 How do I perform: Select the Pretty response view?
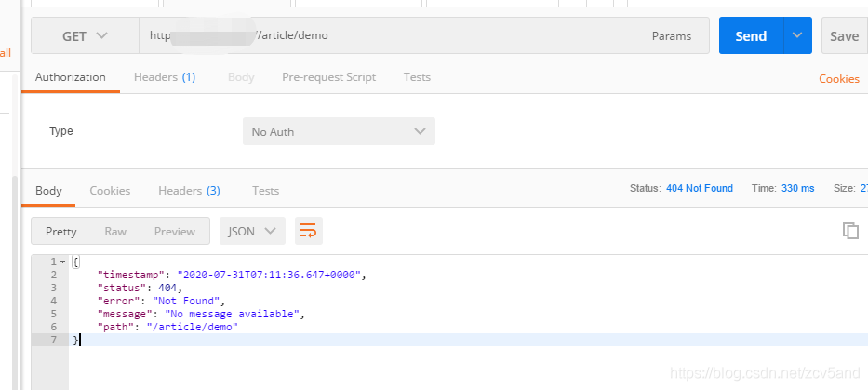60,231
